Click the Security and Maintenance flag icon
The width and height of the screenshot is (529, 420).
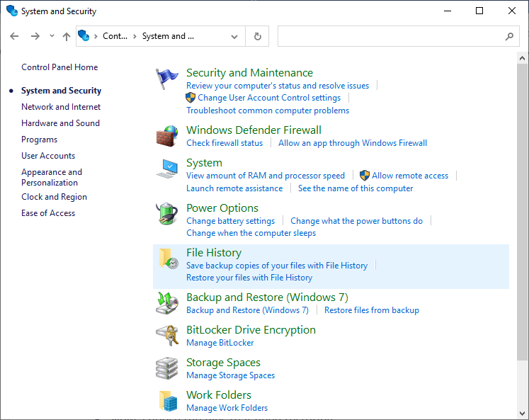166,79
